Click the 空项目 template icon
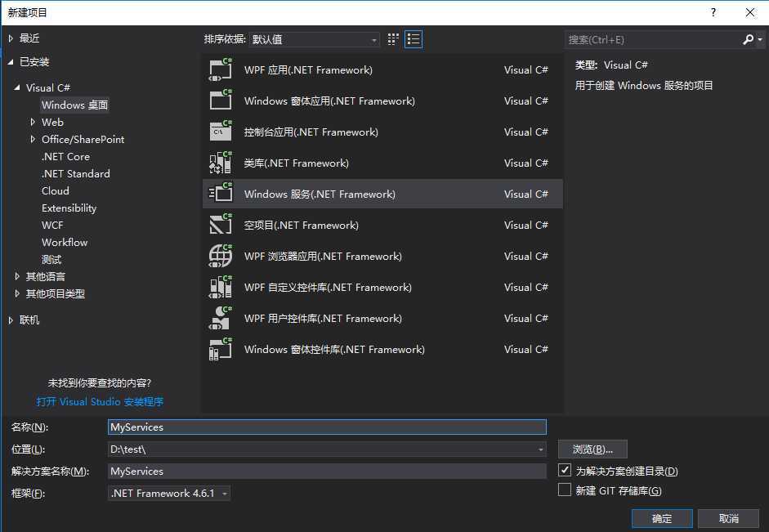This screenshot has width=769, height=532. click(x=220, y=225)
